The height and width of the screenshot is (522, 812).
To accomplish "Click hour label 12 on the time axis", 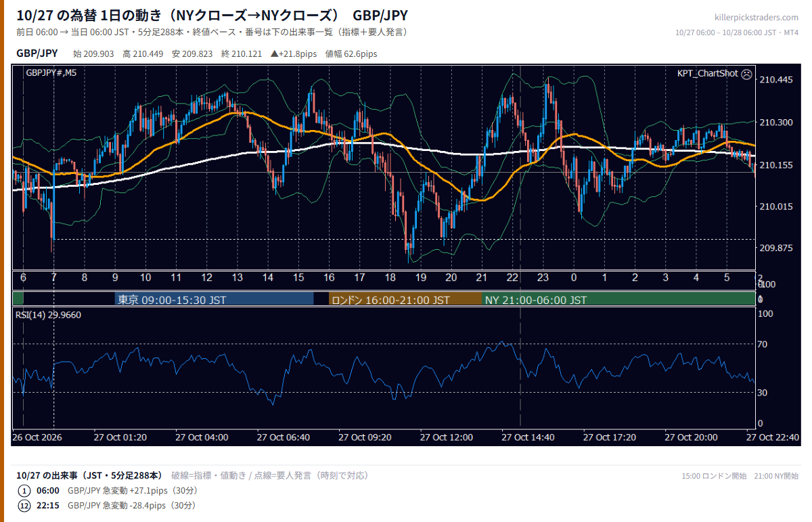I will (206, 278).
